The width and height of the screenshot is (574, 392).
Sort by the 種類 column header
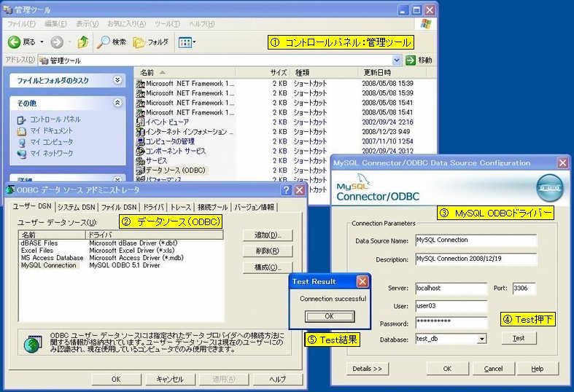324,72
